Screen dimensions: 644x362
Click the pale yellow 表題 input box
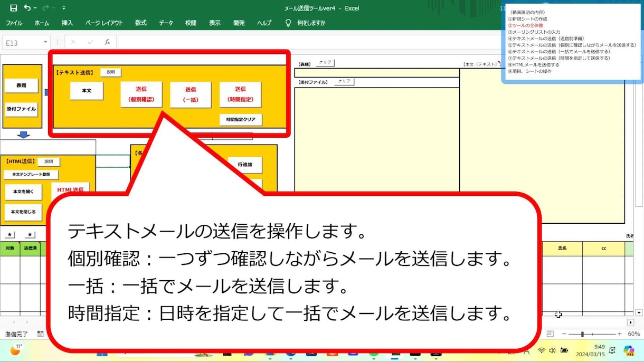point(377,73)
